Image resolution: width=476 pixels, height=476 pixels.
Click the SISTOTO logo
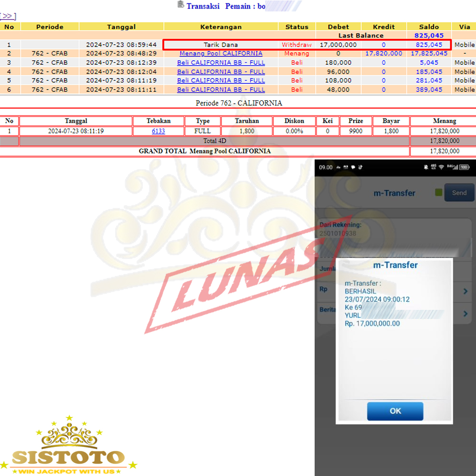click(69, 446)
